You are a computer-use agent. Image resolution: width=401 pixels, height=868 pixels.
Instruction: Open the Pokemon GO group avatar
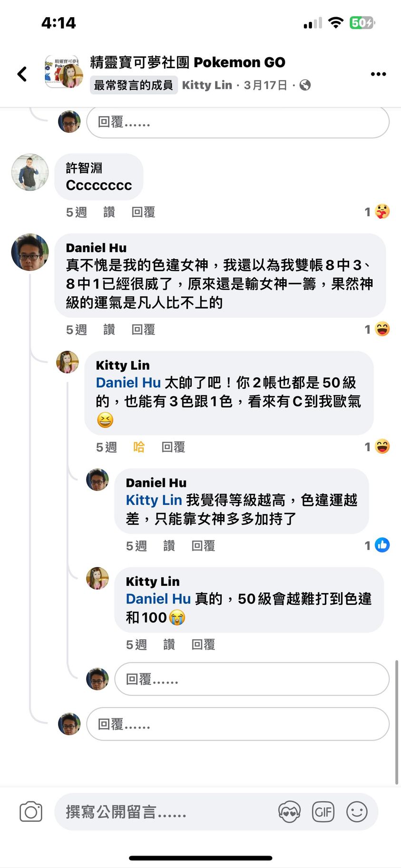(x=63, y=72)
